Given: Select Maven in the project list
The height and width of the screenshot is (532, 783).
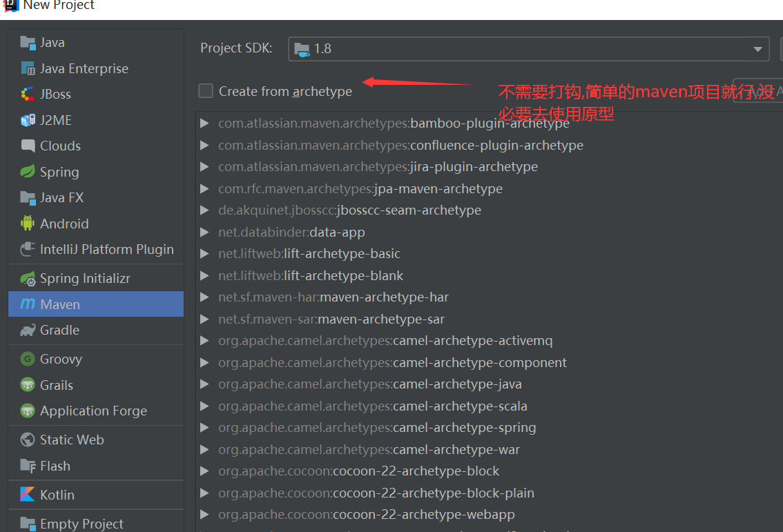Looking at the screenshot, I should [96, 304].
